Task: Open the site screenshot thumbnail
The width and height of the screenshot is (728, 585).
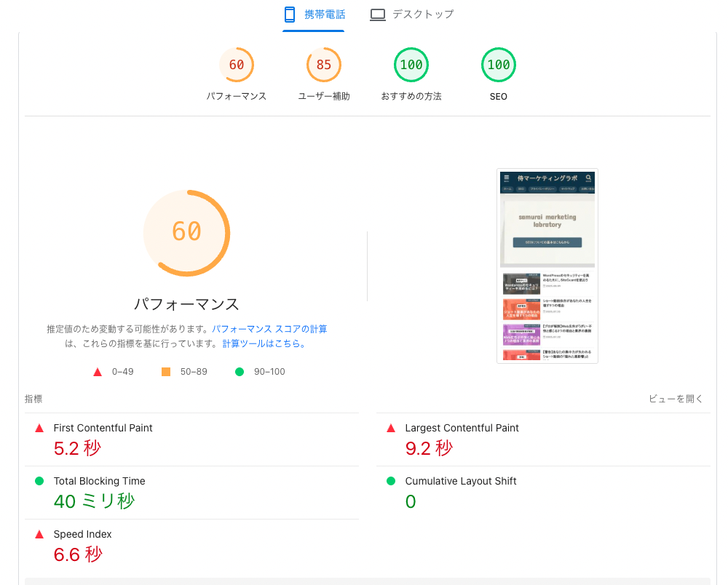Action: [547, 266]
